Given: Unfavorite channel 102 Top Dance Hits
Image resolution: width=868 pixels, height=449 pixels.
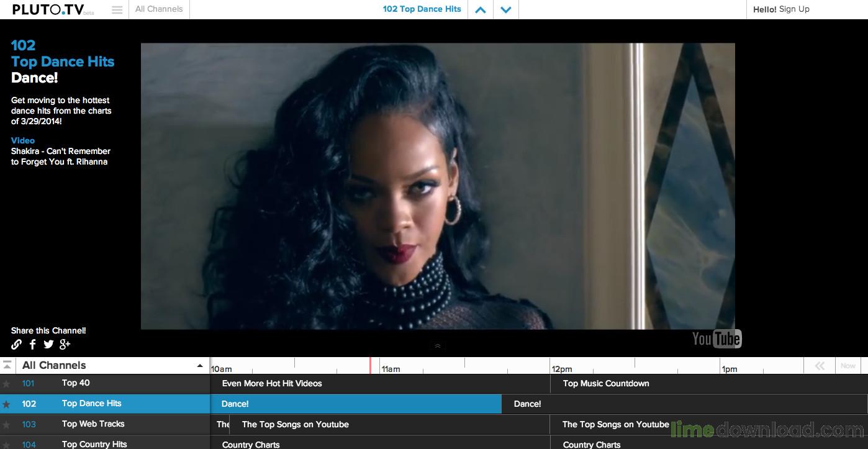Looking at the screenshot, I should click(7, 403).
